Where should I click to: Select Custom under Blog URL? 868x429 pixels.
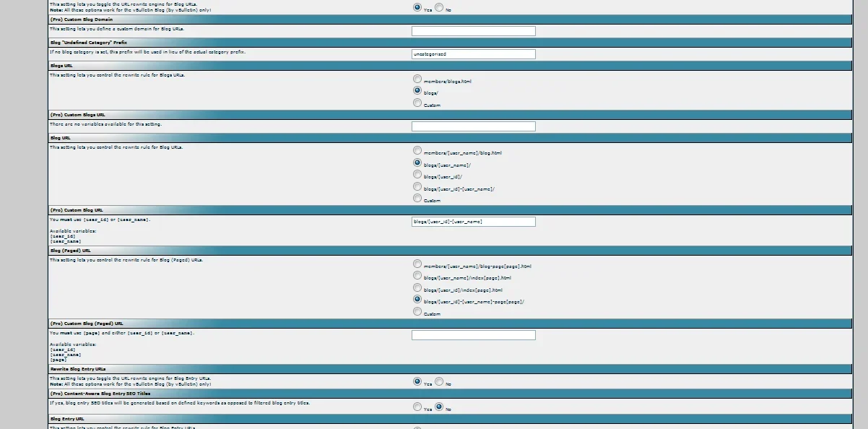click(417, 198)
